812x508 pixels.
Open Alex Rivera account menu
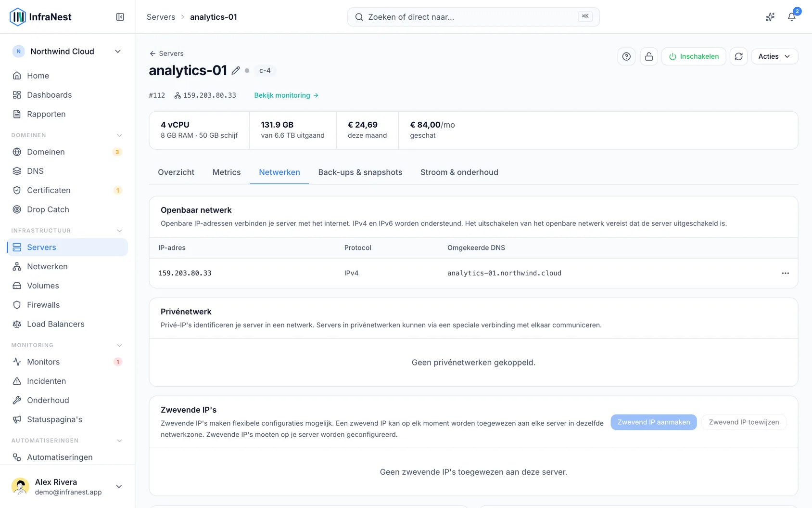pyautogui.click(x=67, y=486)
